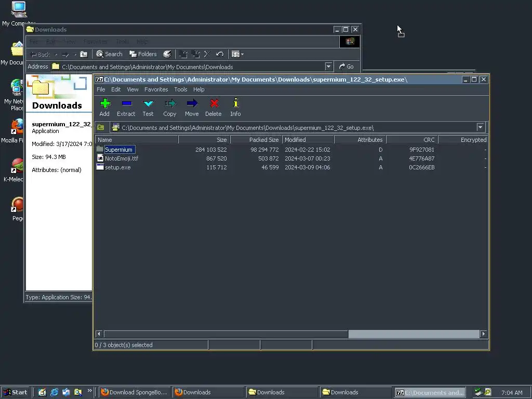532x399 pixels.
Task: Click the Go button in Explorer
Action: click(347, 66)
